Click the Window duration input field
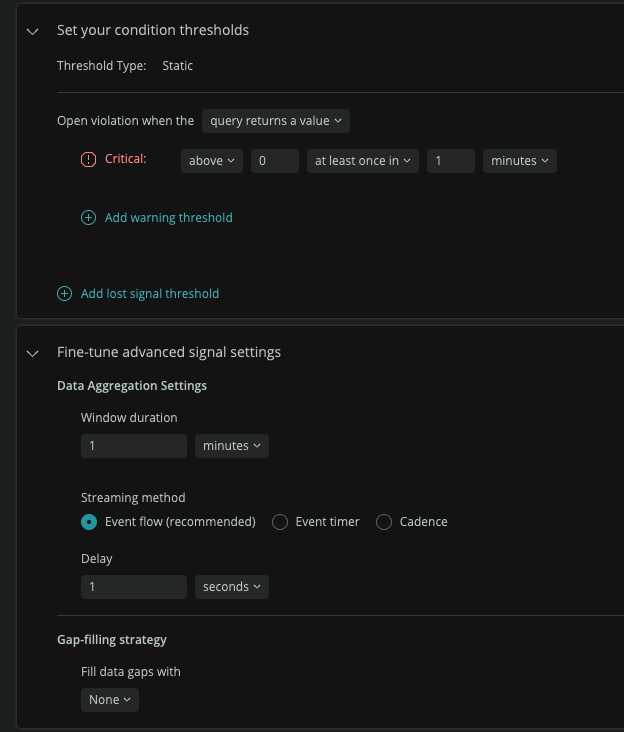The width and height of the screenshot is (624, 732). (134, 446)
